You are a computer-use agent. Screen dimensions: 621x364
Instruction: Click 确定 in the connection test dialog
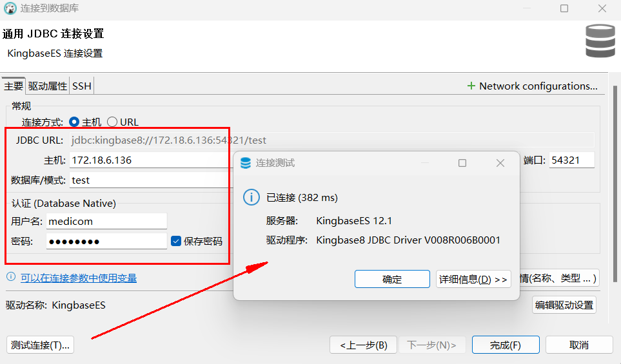(x=392, y=280)
